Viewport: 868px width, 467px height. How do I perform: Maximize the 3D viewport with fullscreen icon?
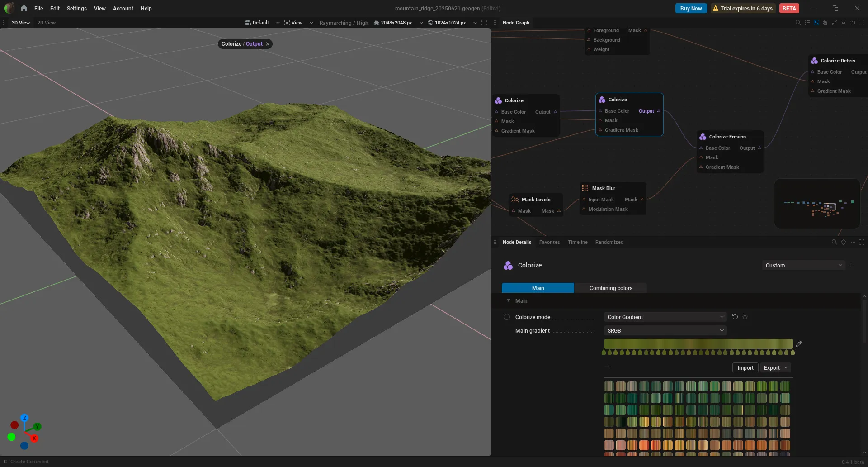click(484, 23)
